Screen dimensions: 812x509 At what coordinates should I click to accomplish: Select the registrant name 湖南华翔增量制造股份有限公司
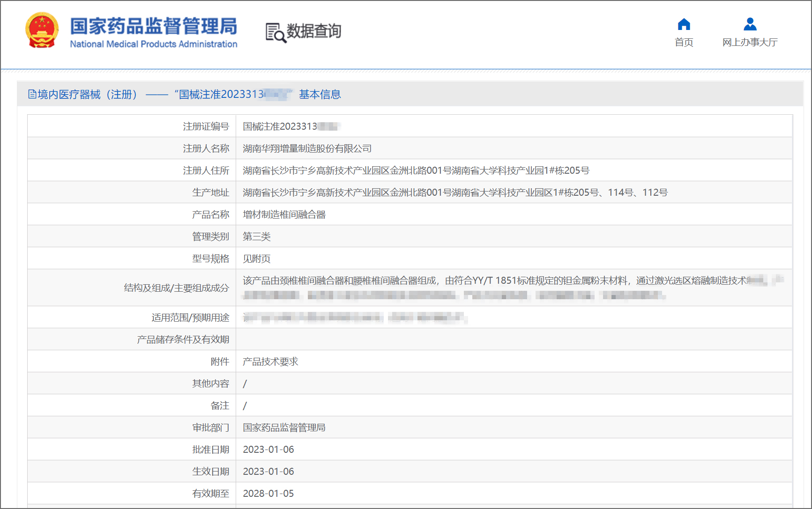pos(307,148)
